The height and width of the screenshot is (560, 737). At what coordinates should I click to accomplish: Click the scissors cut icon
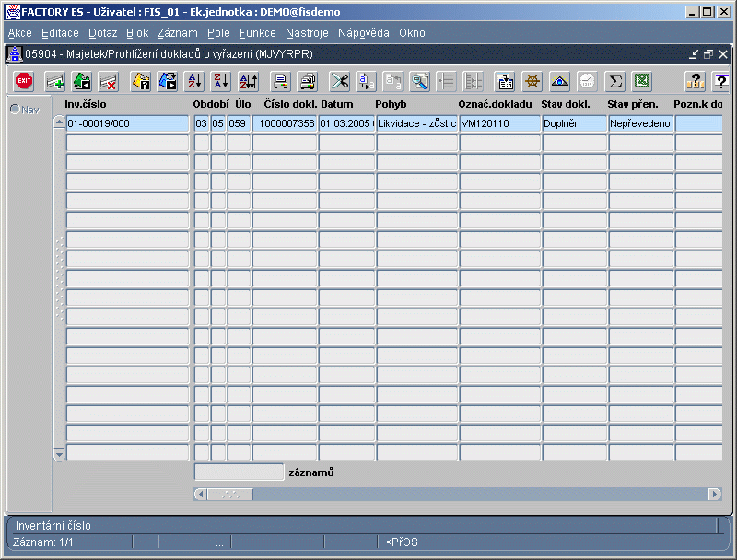pos(339,81)
